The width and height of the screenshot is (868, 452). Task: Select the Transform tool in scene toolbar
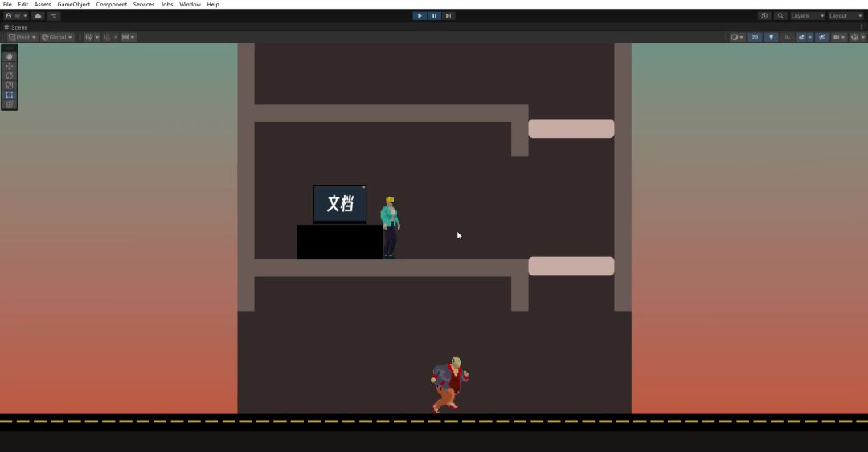click(10, 105)
